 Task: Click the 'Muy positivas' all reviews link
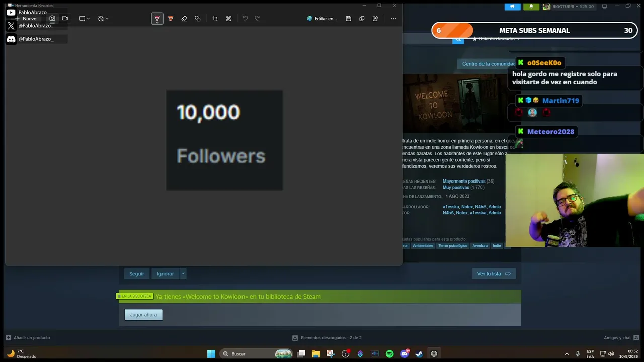456,187
